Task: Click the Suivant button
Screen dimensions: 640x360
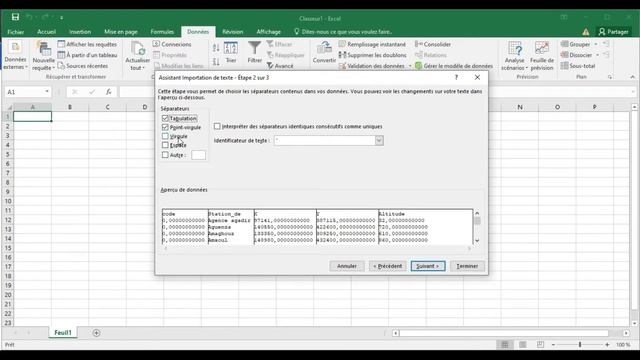Action: pos(428,266)
